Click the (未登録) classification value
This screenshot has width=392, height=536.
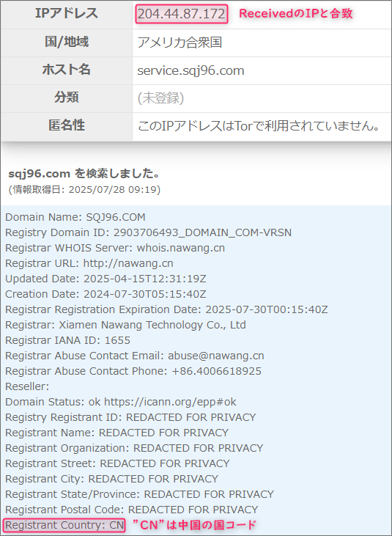(160, 98)
